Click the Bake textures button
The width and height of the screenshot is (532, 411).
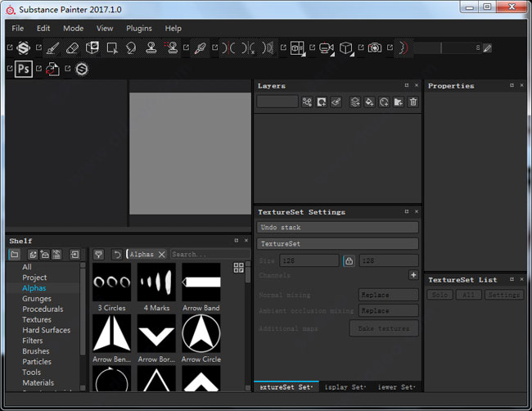(x=383, y=328)
